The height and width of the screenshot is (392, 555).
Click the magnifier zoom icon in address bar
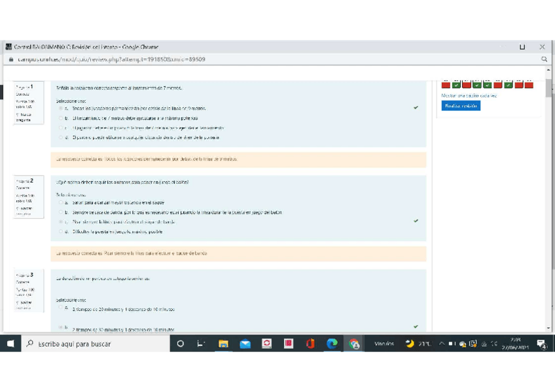[544, 59]
